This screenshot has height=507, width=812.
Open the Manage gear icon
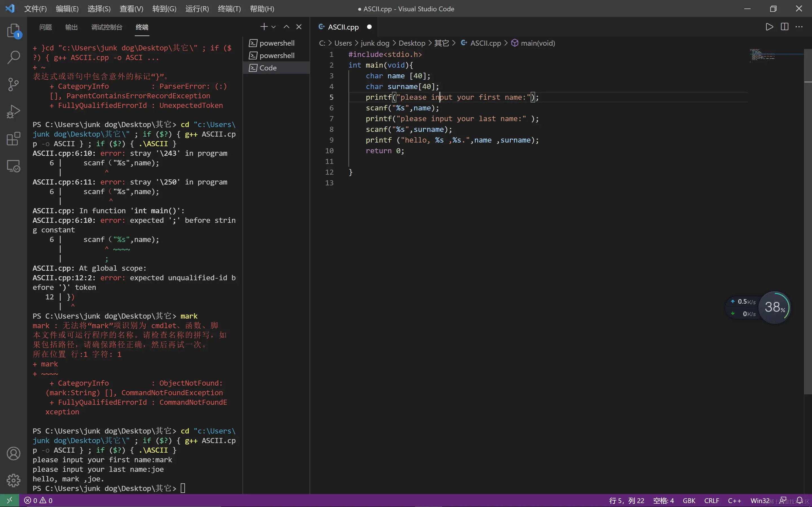click(x=14, y=480)
